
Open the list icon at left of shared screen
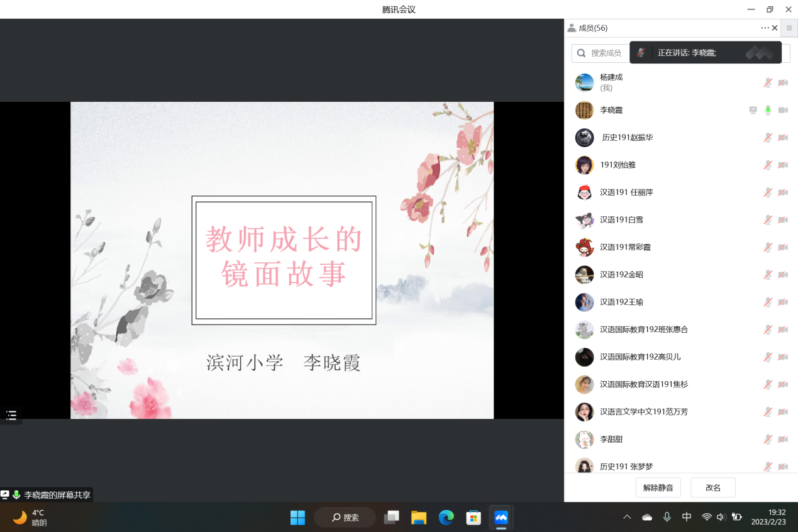(11, 415)
